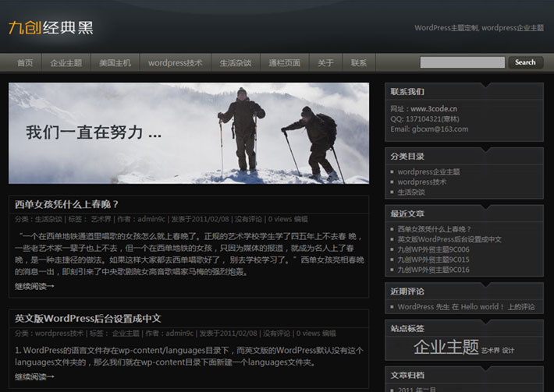
Task: Click the QQ number 137104321 line
Action: click(424, 119)
